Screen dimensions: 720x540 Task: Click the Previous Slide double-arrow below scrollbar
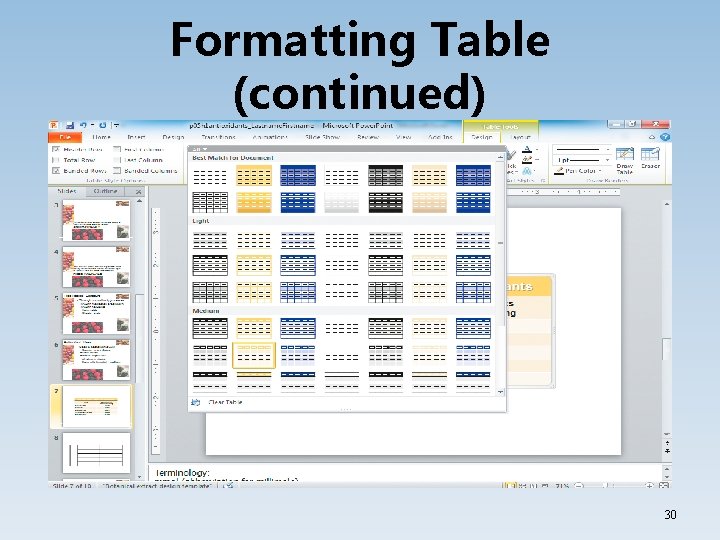pyautogui.click(x=667, y=443)
